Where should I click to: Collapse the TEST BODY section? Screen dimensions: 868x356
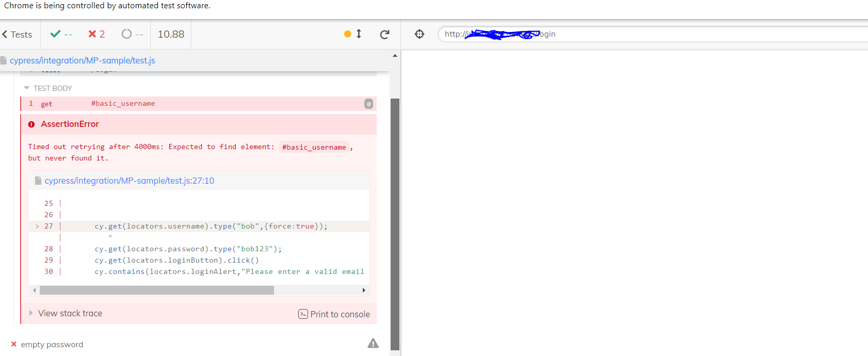(48, 88)
